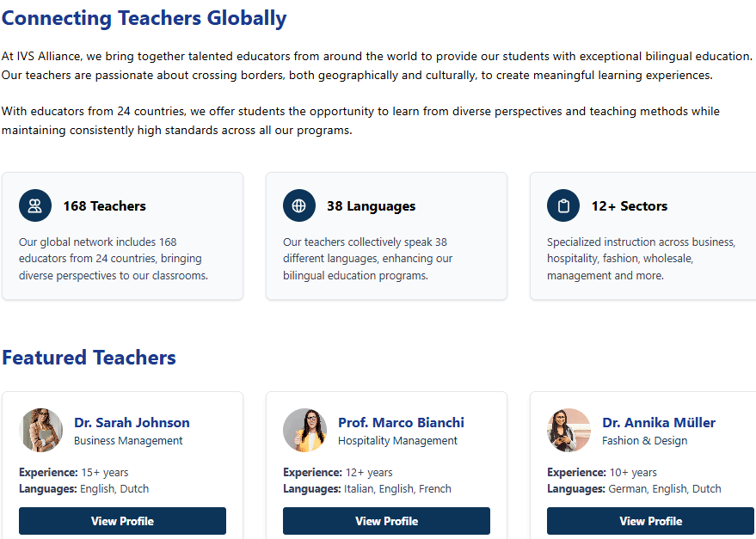Click the Business Management subject label

[128, 441]
